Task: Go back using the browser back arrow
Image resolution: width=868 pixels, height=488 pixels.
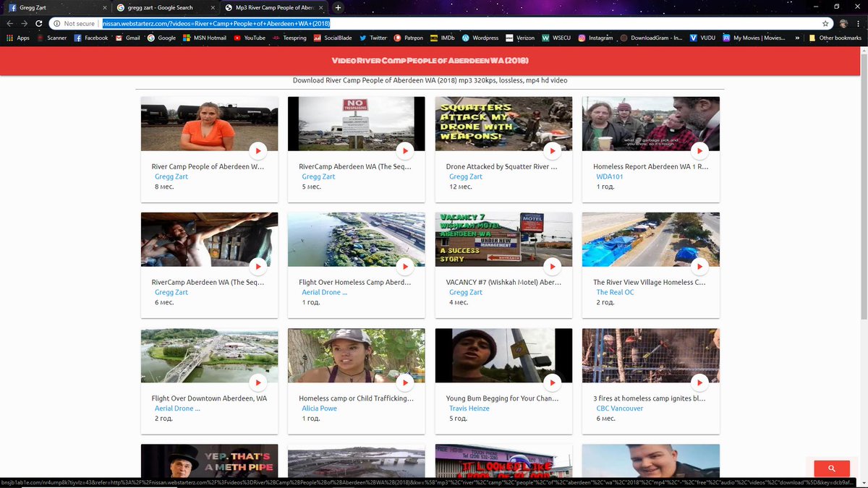Action: [x=10, y=24]
